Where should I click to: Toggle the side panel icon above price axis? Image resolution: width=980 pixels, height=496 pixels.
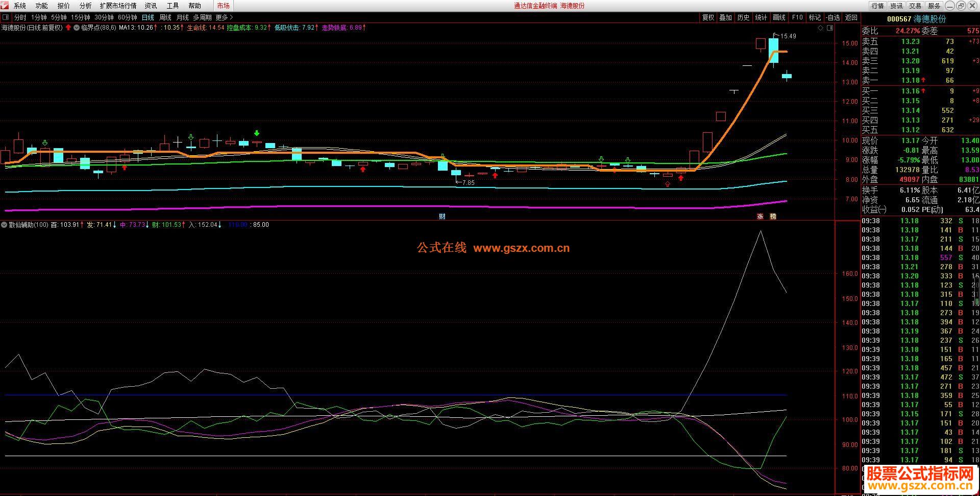tap(830, 28)
